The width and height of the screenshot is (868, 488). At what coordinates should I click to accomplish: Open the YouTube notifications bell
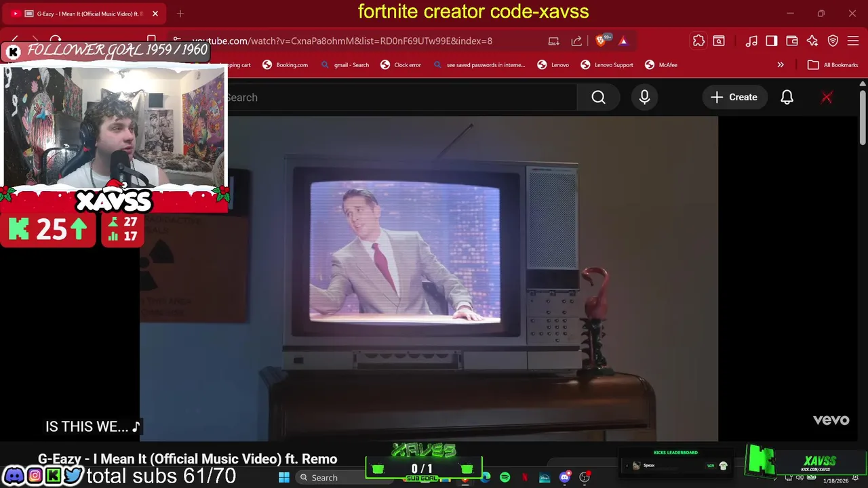[x=787, y=98]
